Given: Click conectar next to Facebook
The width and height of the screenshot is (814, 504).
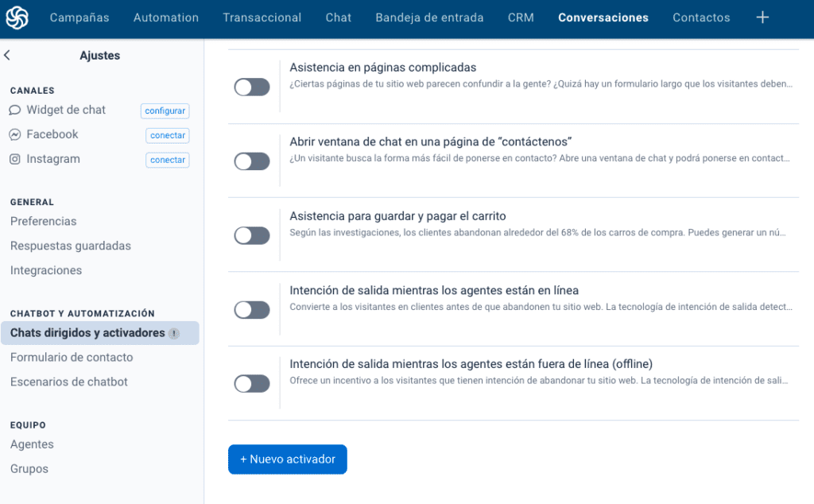Looking at the screenshot, I should (168, 135).
